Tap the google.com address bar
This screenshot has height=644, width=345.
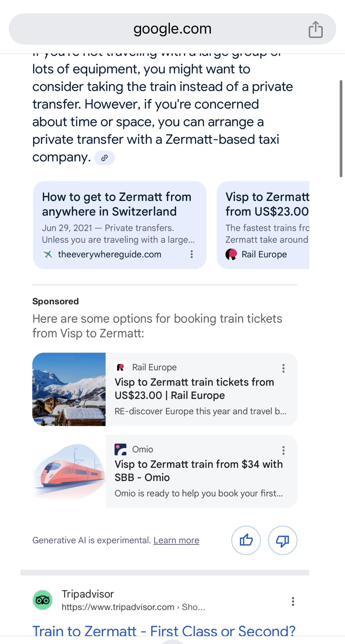(172, 29)
